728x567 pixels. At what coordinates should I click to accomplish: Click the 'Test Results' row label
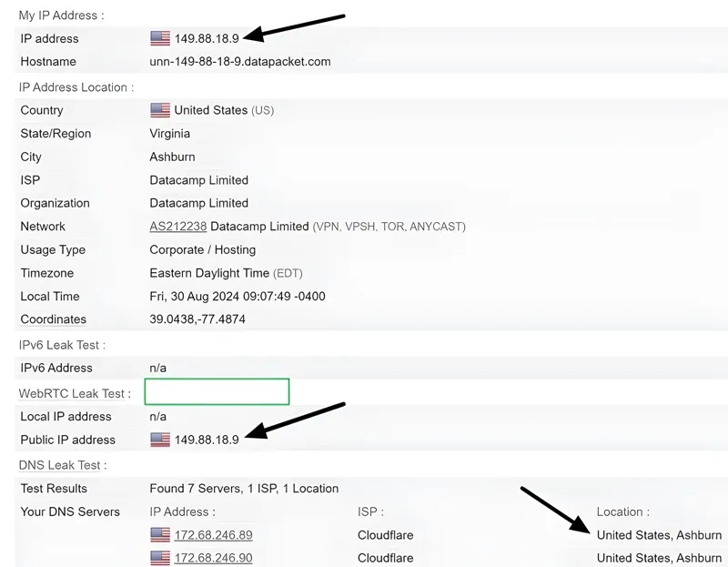tap(54, 489)
